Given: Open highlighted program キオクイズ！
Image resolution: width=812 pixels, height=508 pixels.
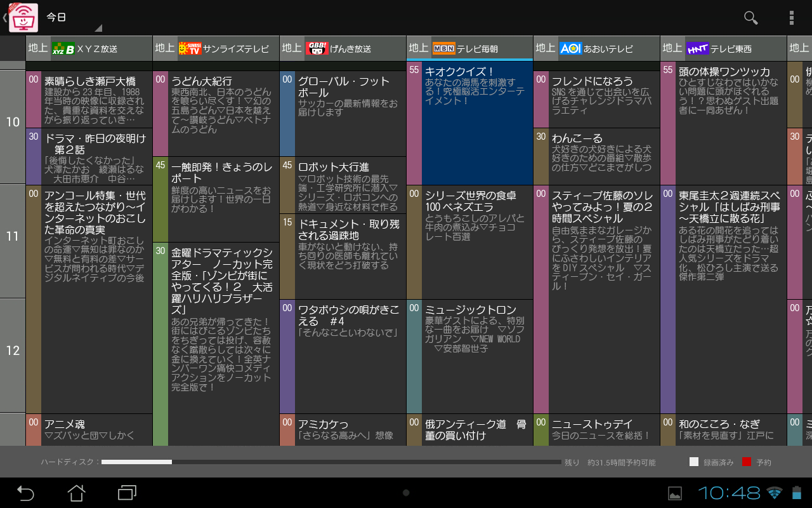Looking at the screenshot, I should pos(469,123).
